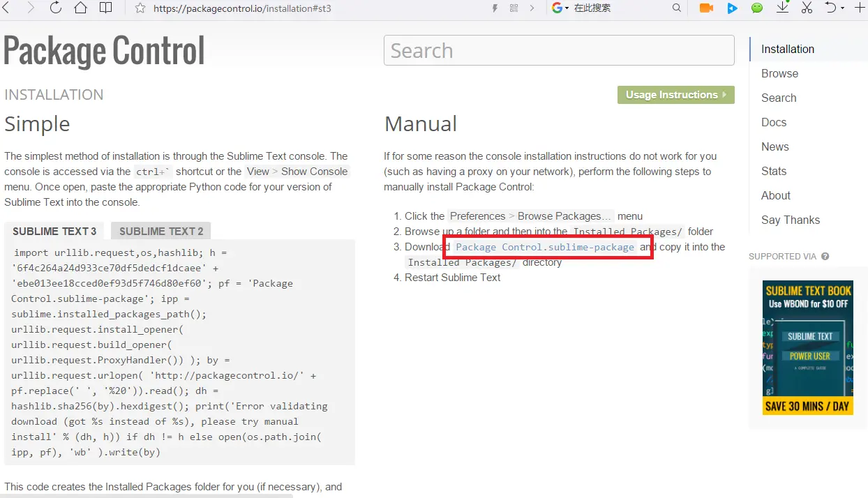Click the Simple section heading
Screen dimensions: 868x498
[x=37, y=124]
